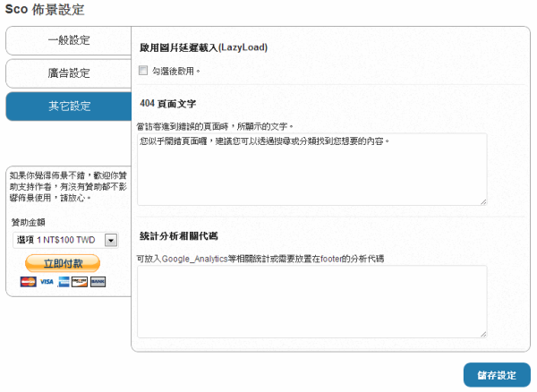Viewport: 537px width, 392px height.
Task: Grab the analytics code textarea resize handle
Action: [483, 334]
